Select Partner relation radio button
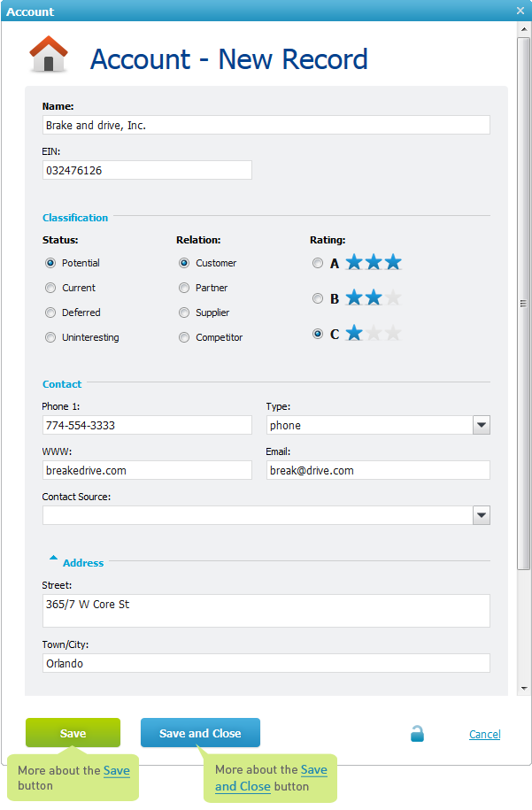This screenshot has width=532, height=810. pos(184,288)
